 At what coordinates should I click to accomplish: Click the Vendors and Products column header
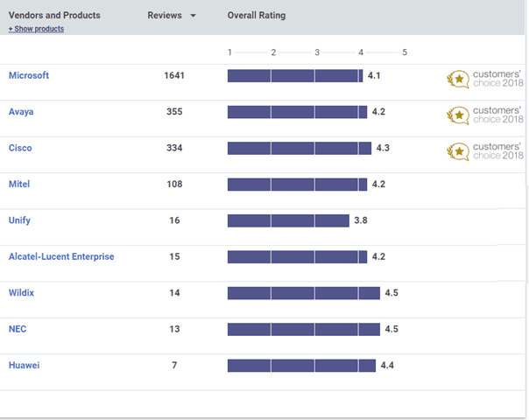(54, 16)
